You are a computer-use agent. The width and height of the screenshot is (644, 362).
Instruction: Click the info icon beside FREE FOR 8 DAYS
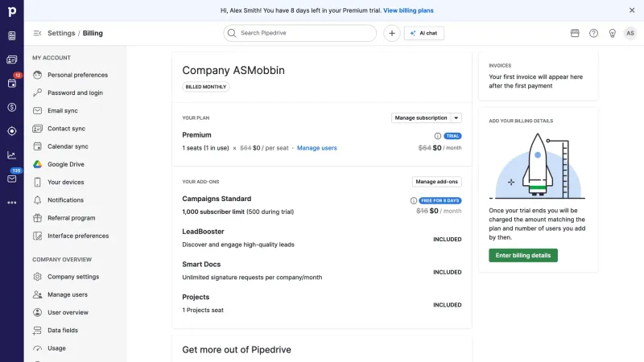tap(414, 200)
